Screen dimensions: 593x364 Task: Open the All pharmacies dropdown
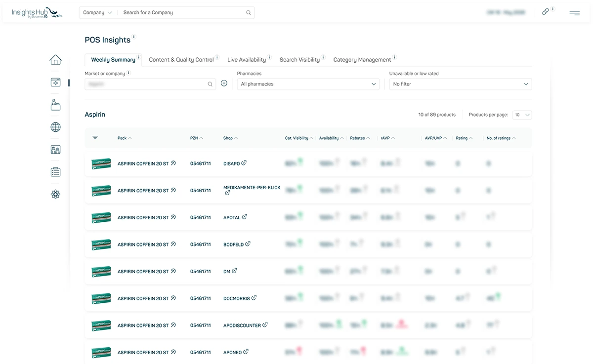308,84
